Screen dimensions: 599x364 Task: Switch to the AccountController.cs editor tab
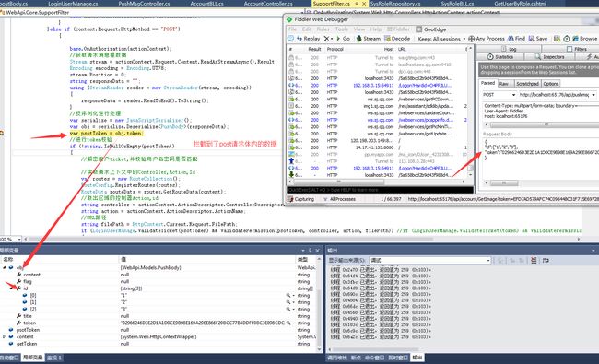click(x=268, y=4)
